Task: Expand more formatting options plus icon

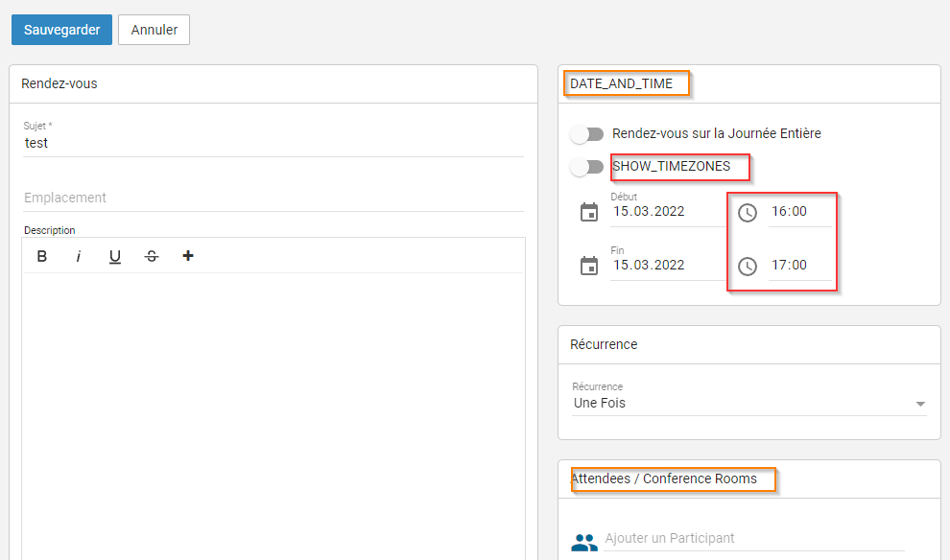Action: tap(188, 256)
